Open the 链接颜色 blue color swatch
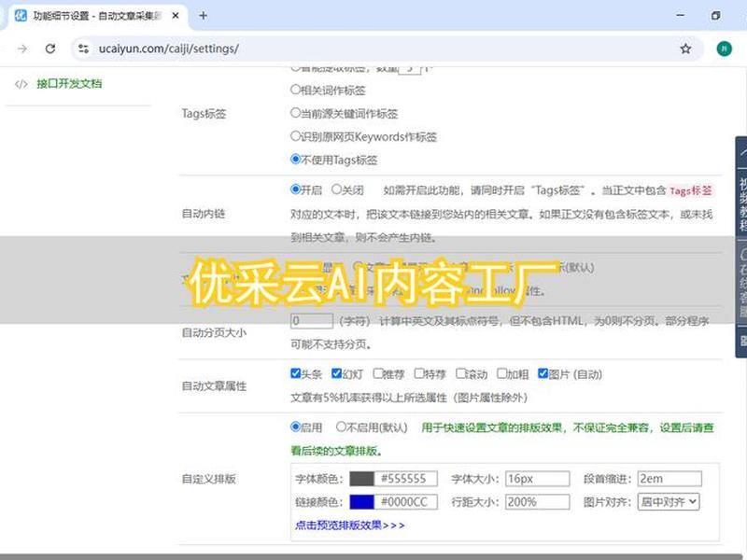Screen dimensions: 747x560 (x=361, y=502)
